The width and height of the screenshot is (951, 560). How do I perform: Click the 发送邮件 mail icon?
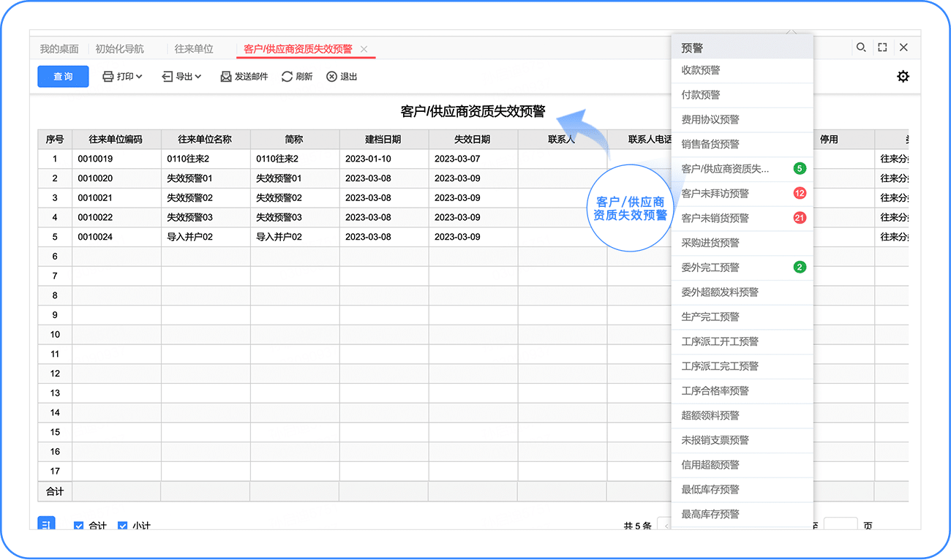(x=226, y=77)
